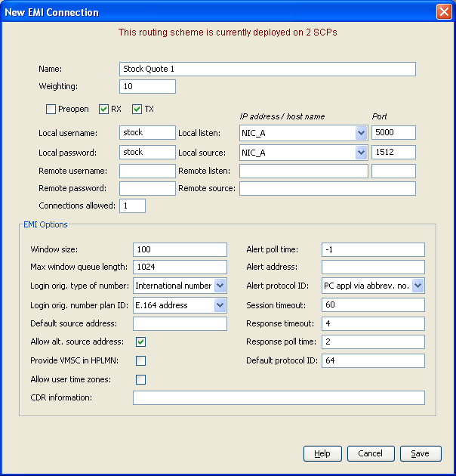
Task: Untick the RX checkbox
Action: point(103,109)
